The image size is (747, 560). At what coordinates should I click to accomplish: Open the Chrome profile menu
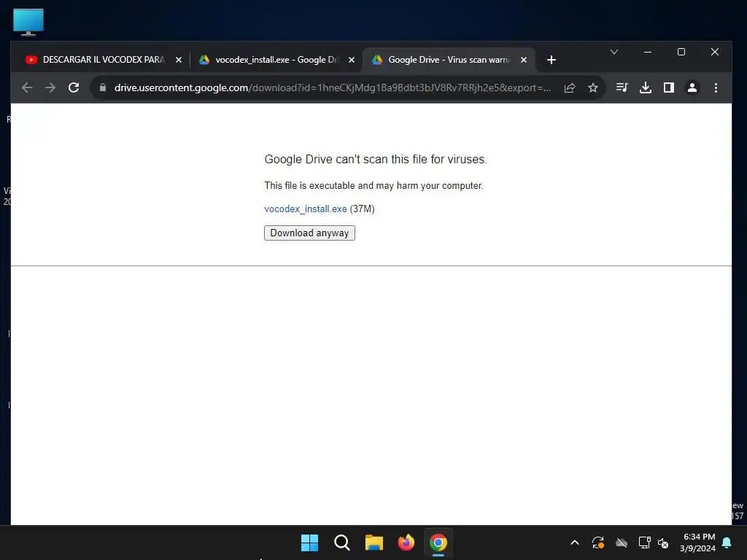(x=692, y=87)
